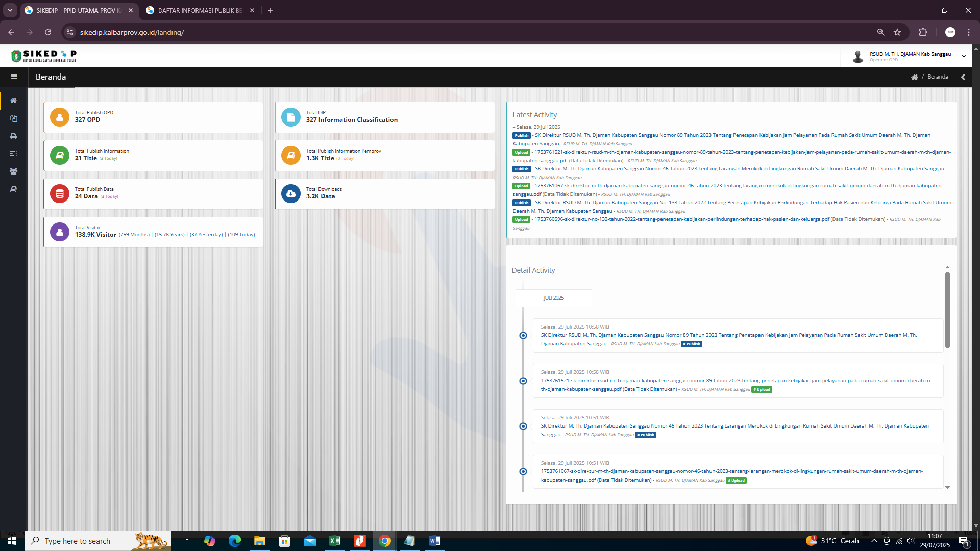
Task: Click the breadcrumb home icon
Action: 914,77
